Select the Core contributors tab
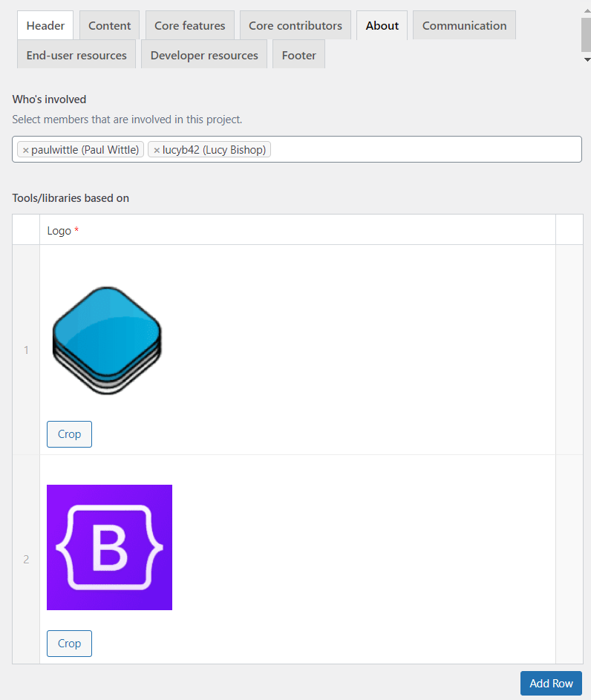 point(295,25)
